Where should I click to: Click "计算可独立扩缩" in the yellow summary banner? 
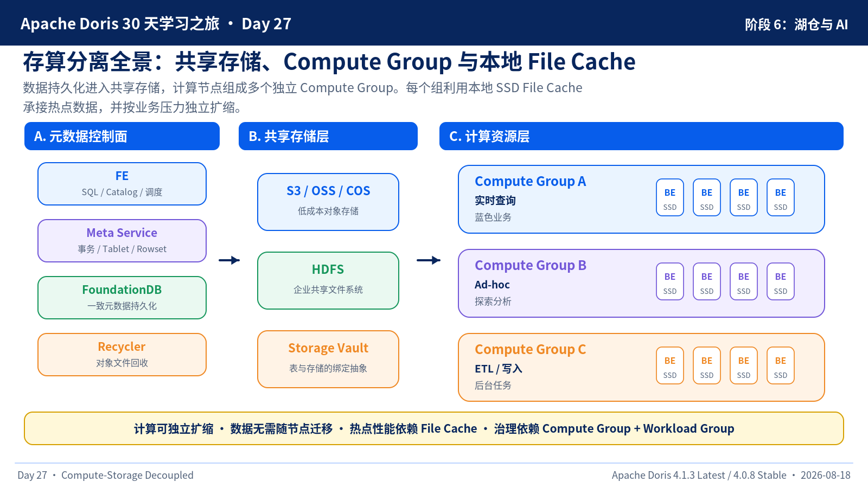coord(174,428)
